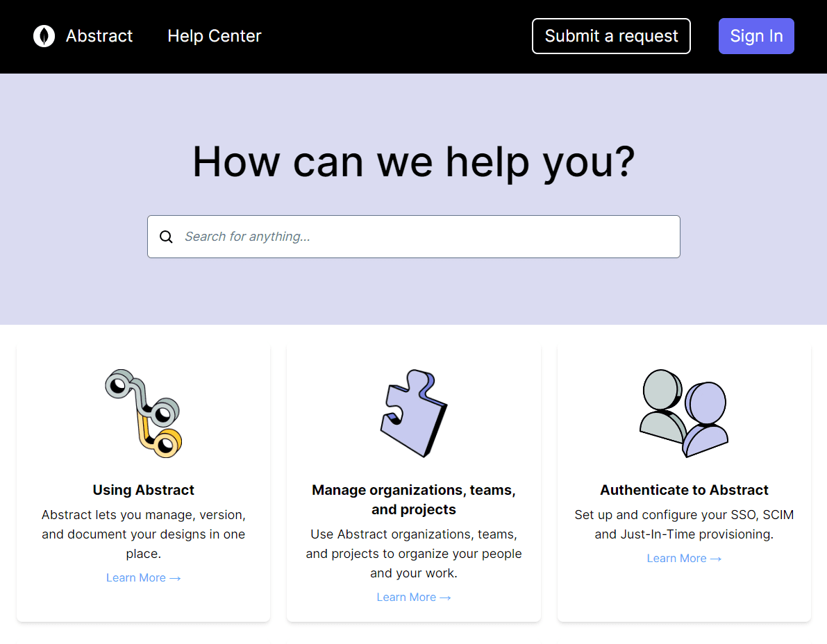Viewport: 827px width, 644px height.
Task: Follow Learn More under Manage organizations
Action: (414, 597)
